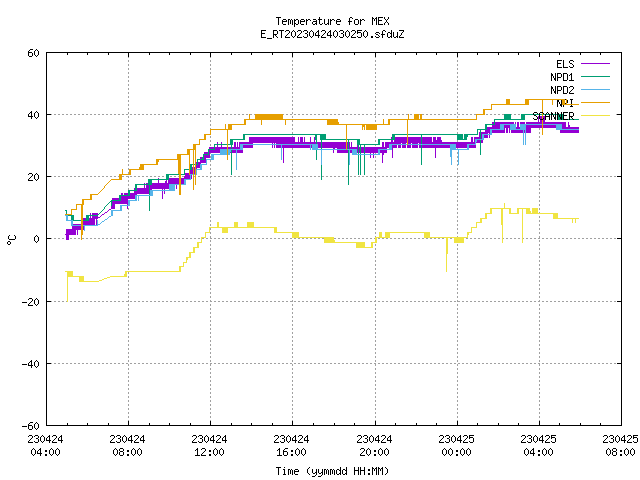Click the y-axis tick label 20
Image resolution: width=640 pixels, height=480 pixels.
coord(33,177)
